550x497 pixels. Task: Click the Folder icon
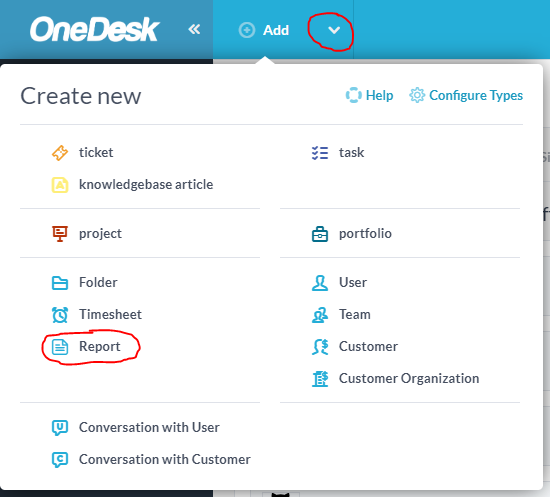[60, 283]
